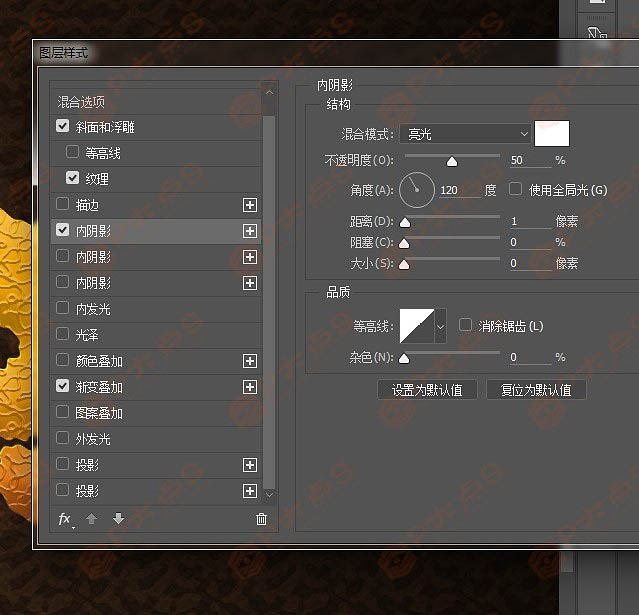Click the 不透明度 slider handle
Screen dimensions: 639x615
click(452, 162)
